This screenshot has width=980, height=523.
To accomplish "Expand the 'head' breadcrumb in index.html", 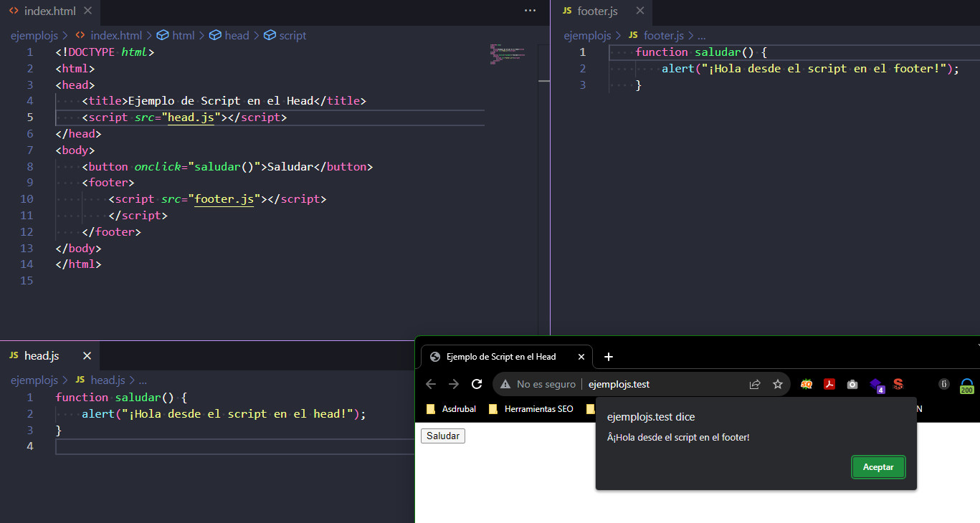I will click(237, 35).
